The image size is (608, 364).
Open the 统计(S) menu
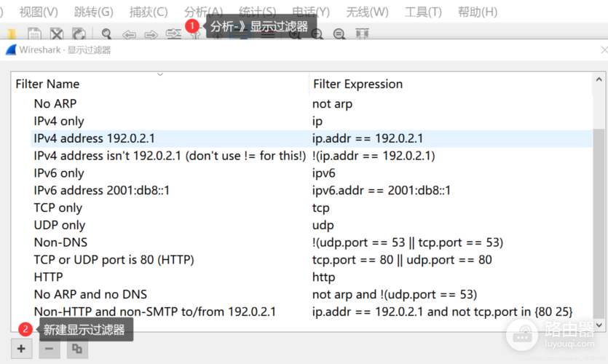[257, 12]
